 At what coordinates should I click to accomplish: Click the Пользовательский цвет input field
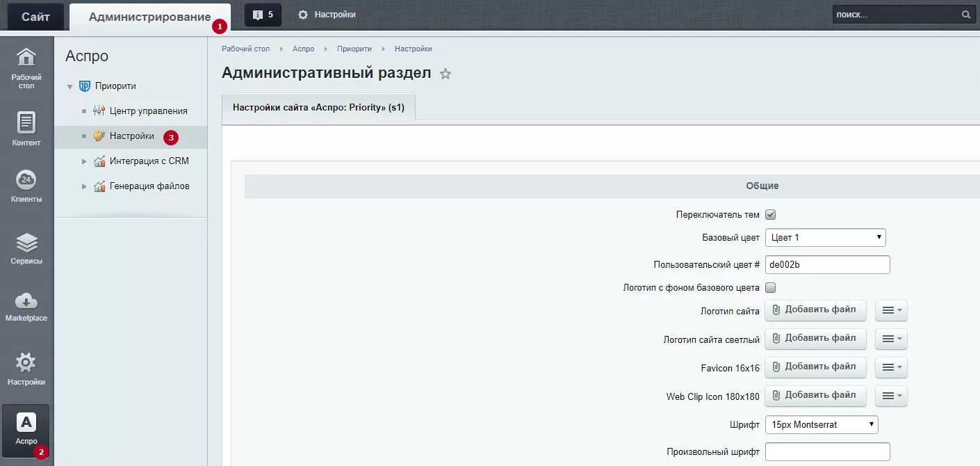click(827, 265)
